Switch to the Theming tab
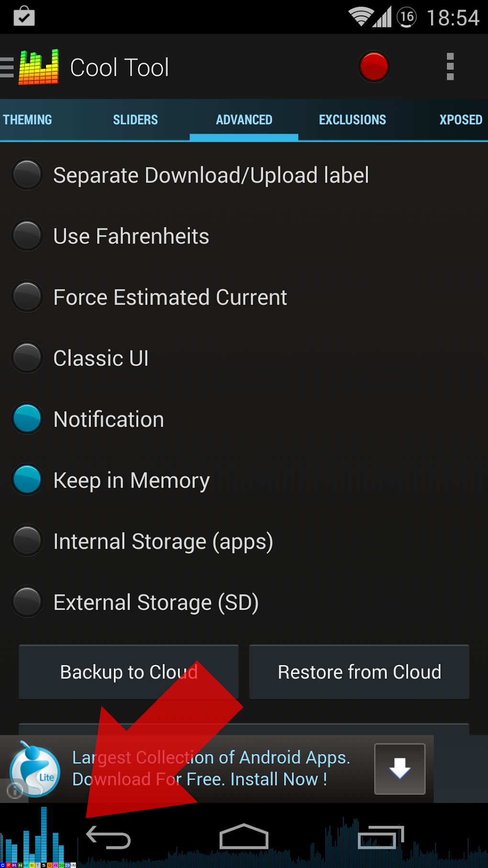The height and width of the screenshot is (868, 488). point(28,120)
